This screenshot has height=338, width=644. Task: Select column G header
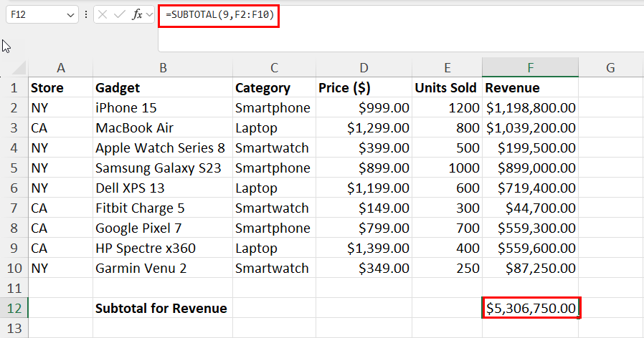click(x=611, y=68)
